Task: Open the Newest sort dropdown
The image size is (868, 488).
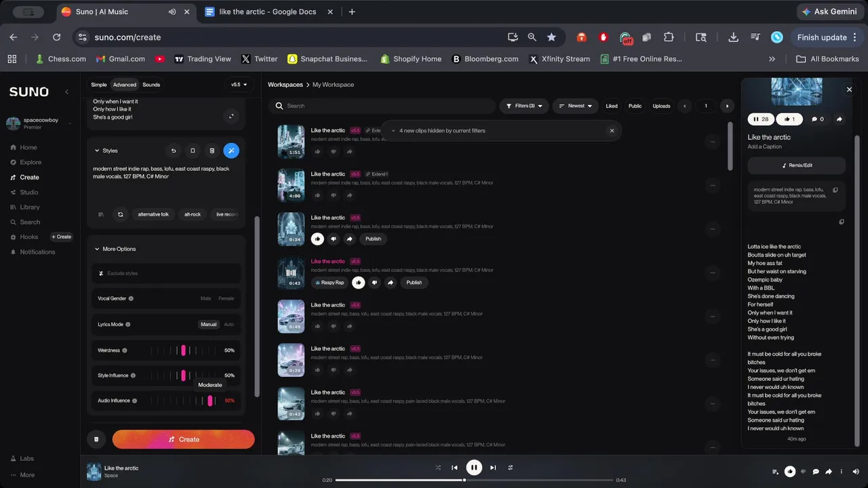Action: coord(575,106)
